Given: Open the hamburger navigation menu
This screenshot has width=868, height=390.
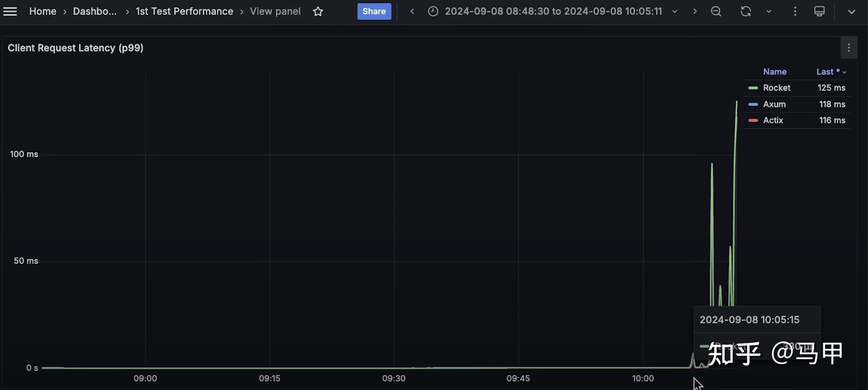Looking at the screenshot, I should (x=10, y=12).
